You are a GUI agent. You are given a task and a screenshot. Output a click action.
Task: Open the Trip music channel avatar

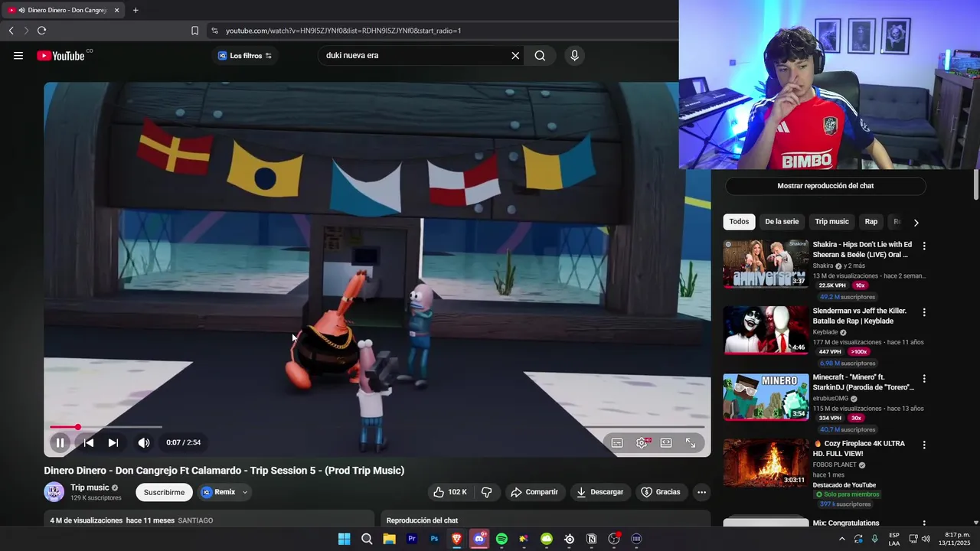[54, 492]
